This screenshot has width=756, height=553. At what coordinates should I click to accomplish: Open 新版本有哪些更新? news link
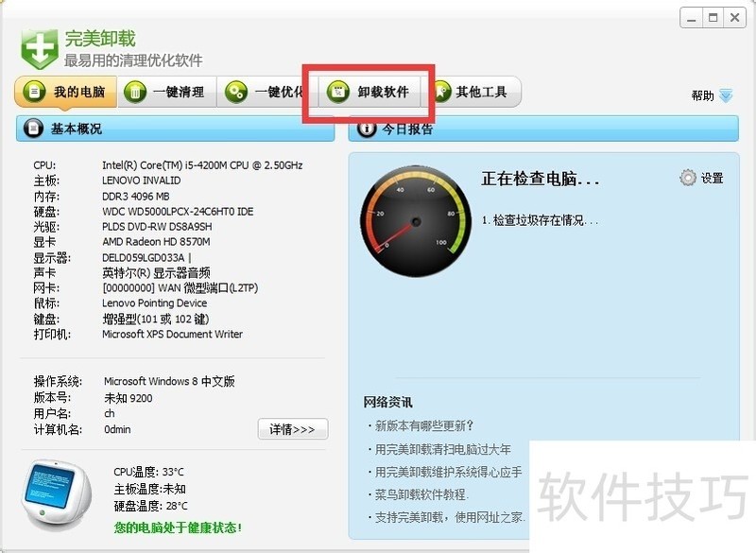click(423, 425)
